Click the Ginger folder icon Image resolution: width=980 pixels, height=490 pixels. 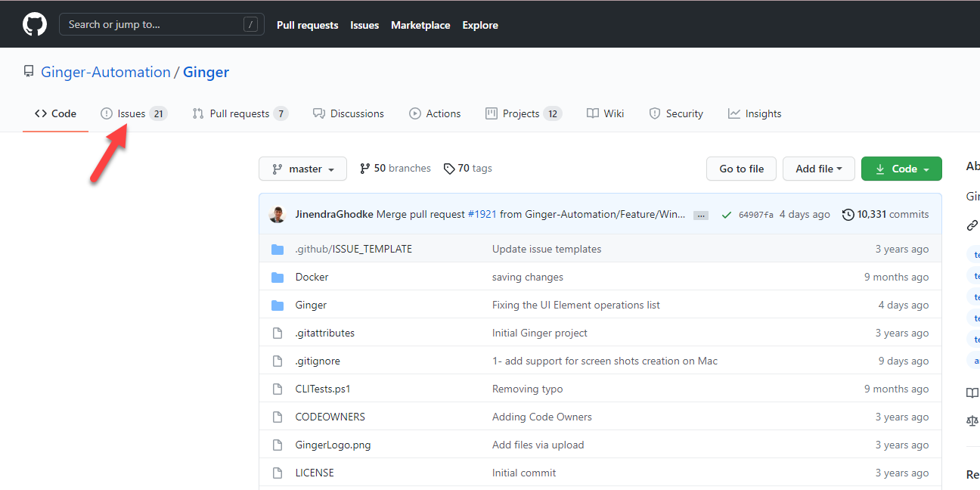(x=278, y=305)
